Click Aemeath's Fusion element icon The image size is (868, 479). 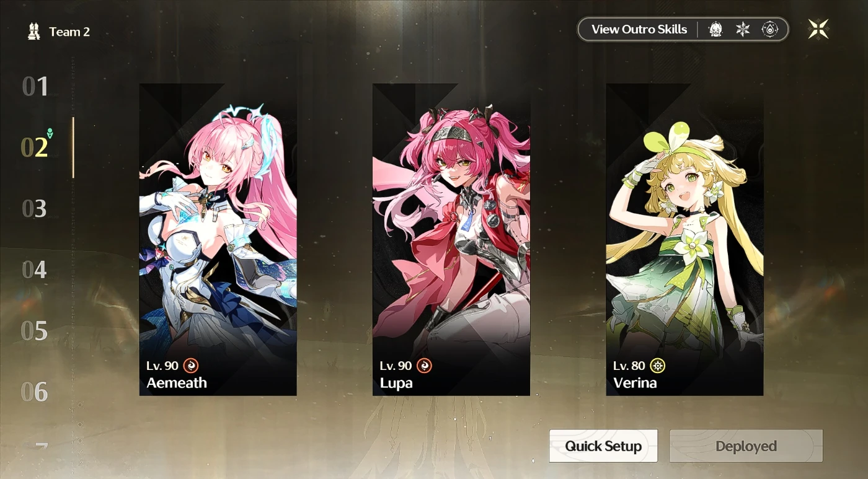point(191,366)
